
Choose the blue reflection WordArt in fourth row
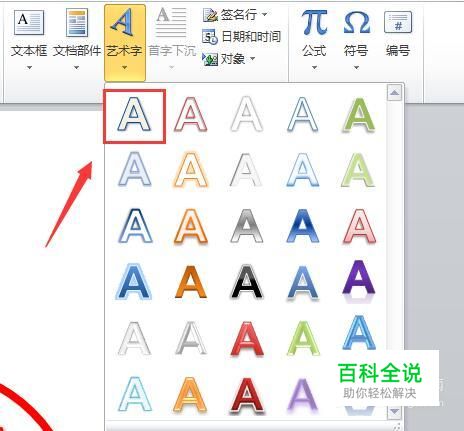coord(303,283)
